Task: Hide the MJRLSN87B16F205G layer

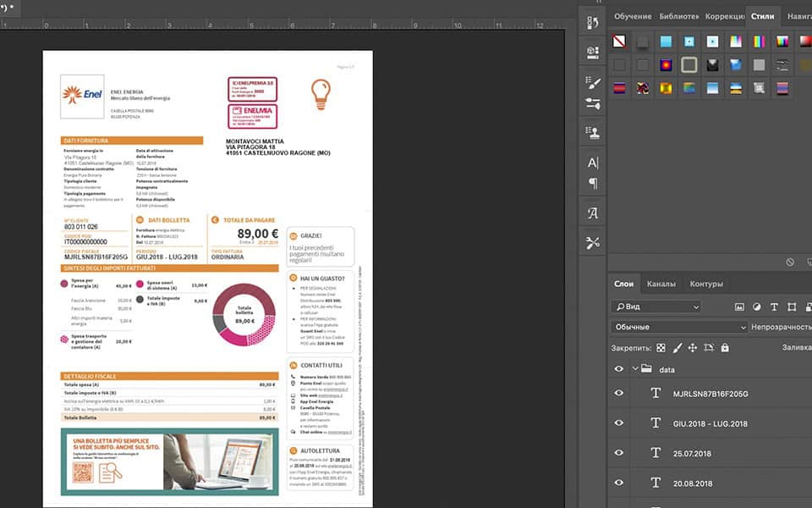Action: click(619, 393)
